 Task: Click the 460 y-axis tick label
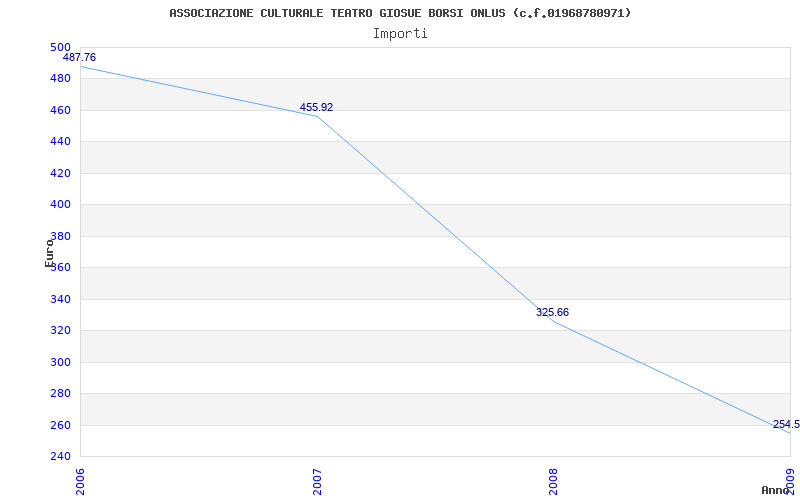point(60,110)
